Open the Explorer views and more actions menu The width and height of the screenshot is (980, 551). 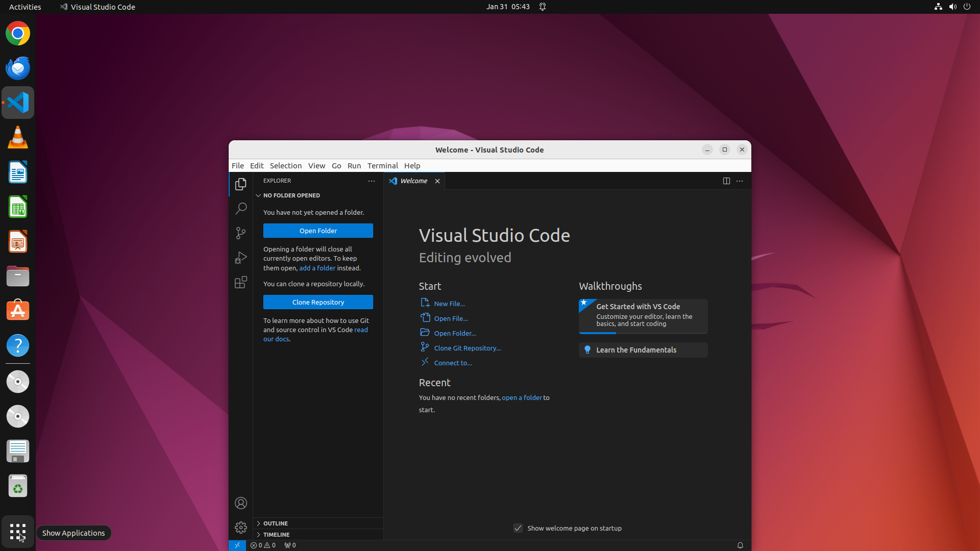click(372, 181)
